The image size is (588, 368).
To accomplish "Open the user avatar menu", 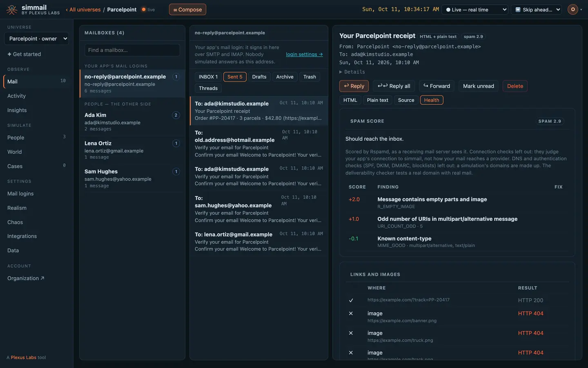I will click(x=573, y=9).
